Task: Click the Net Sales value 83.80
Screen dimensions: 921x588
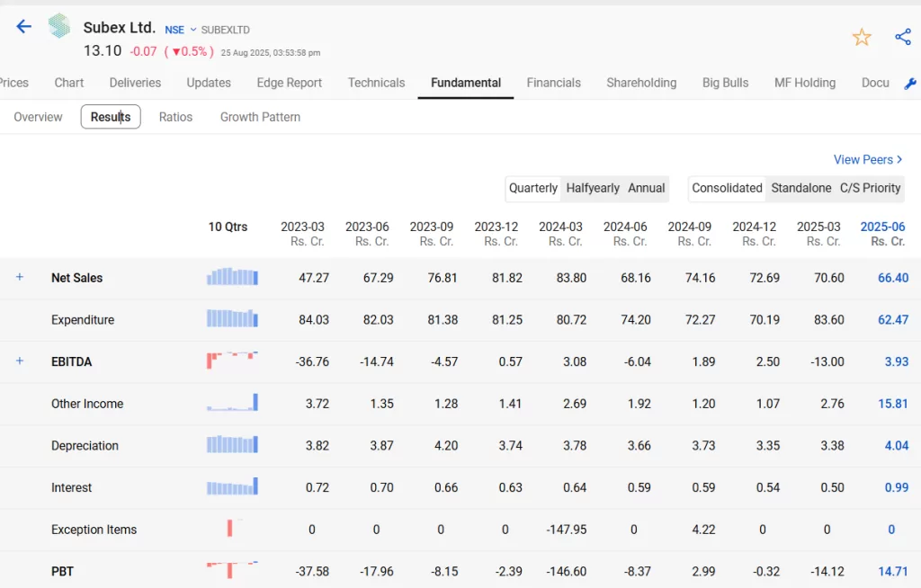Action: tap(571, 278)
